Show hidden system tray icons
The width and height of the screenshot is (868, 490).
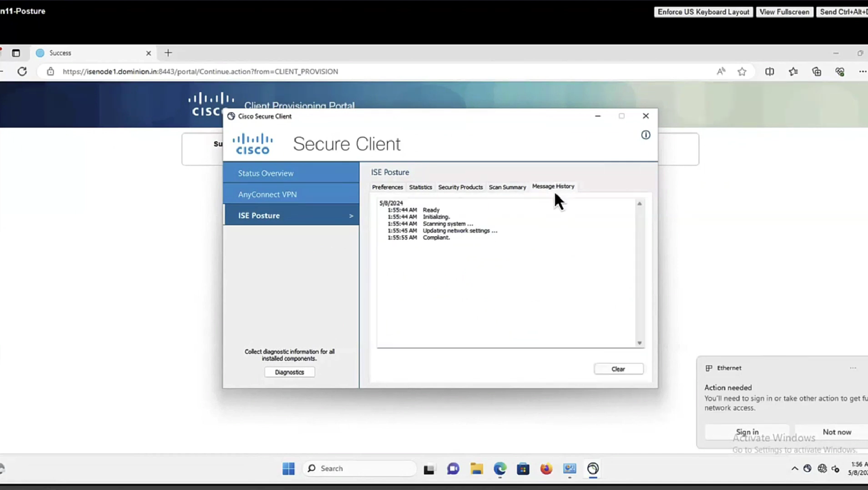(x=794, y=469)
